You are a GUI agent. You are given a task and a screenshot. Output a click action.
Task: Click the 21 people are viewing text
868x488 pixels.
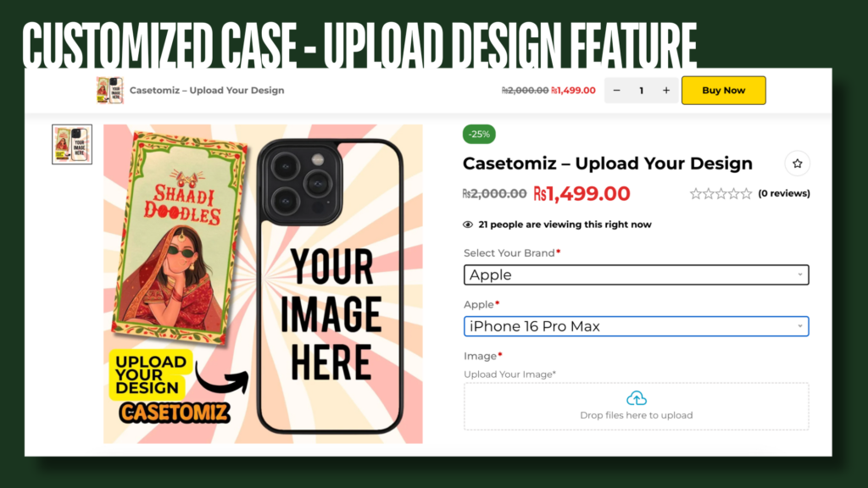(x=565, y=225)
